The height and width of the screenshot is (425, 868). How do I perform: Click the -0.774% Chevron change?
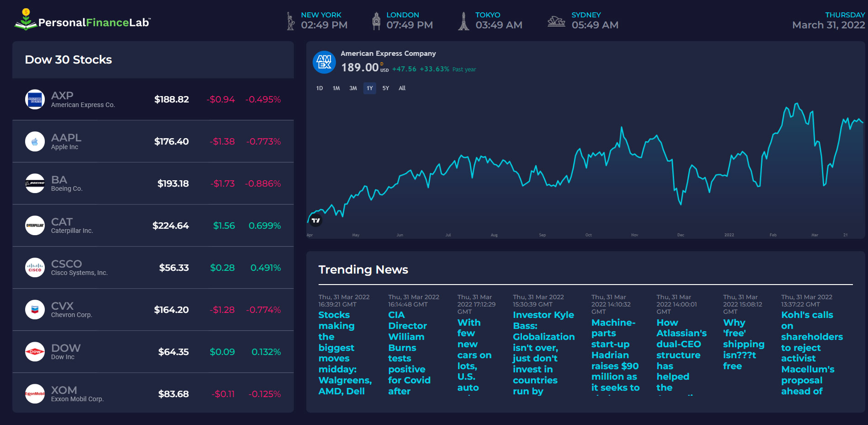click(x=263, y=310)
